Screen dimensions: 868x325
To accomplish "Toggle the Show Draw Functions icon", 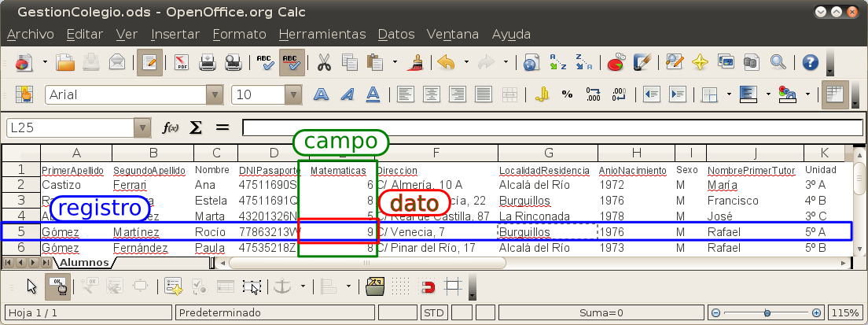I will 642,63.
